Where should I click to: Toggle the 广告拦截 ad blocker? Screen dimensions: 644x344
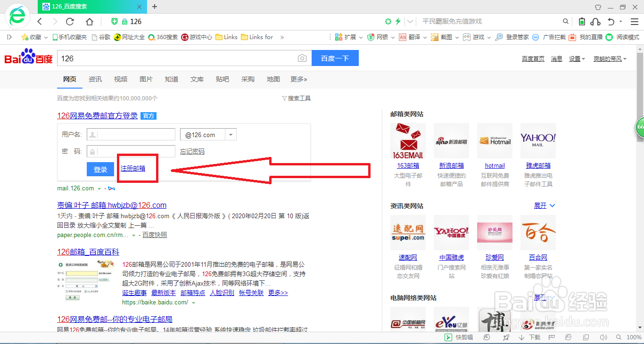(549, 37)
